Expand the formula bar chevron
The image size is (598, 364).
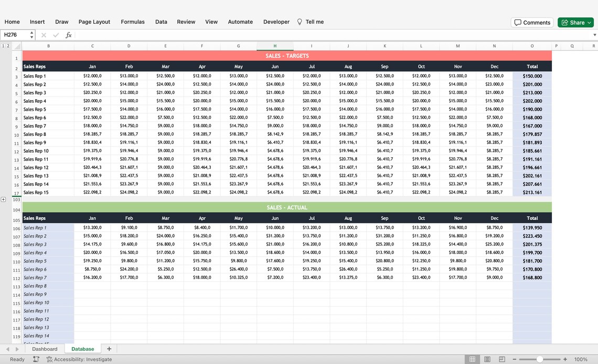594,35
